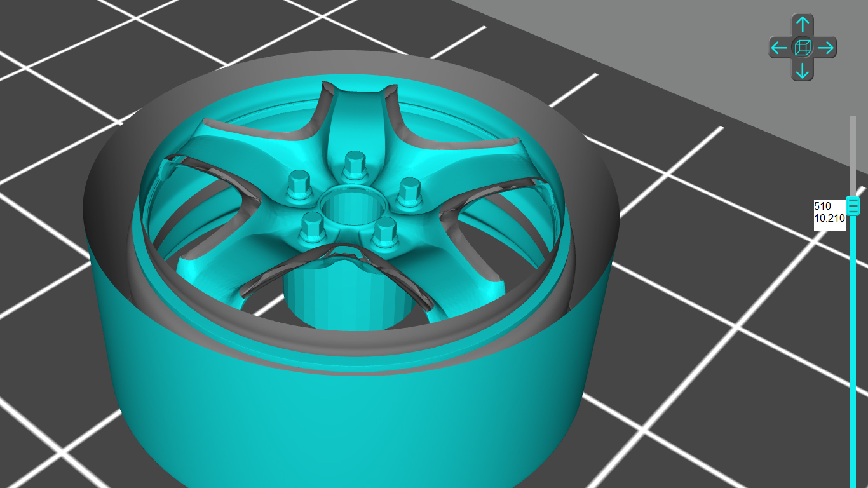Click the layer slider handle
The height and width of the screenshot is (488, 868).
coord(854,207)
